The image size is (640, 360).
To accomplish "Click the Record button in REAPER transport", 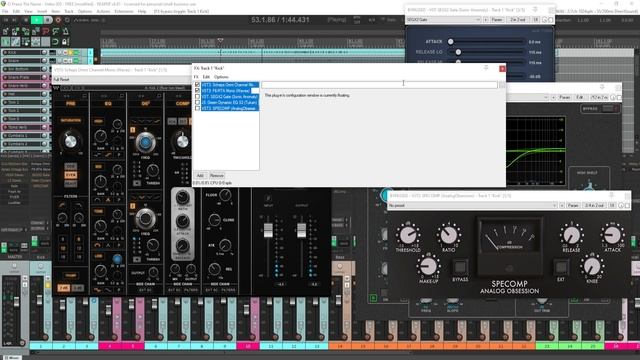I will coord(58,20).
